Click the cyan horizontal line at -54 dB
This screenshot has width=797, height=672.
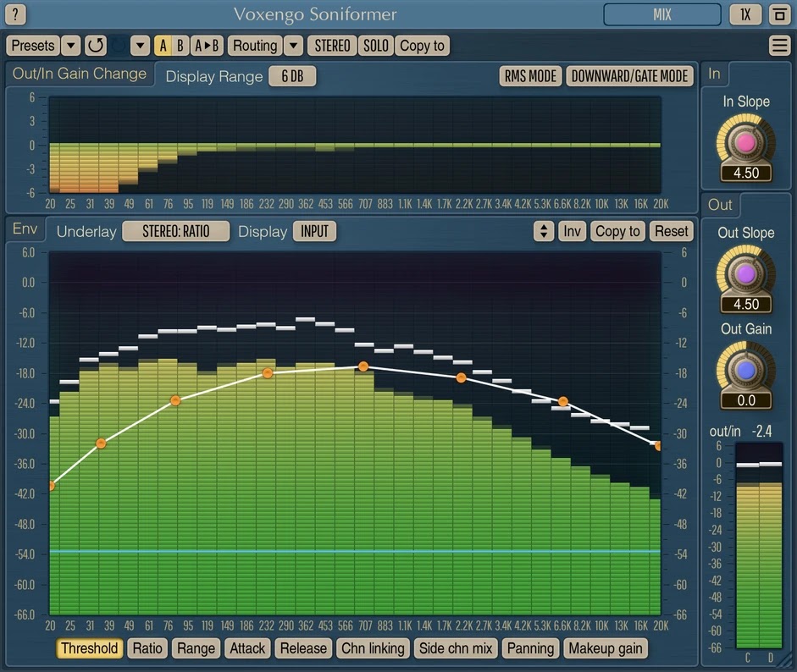click(x=355, y=551)
